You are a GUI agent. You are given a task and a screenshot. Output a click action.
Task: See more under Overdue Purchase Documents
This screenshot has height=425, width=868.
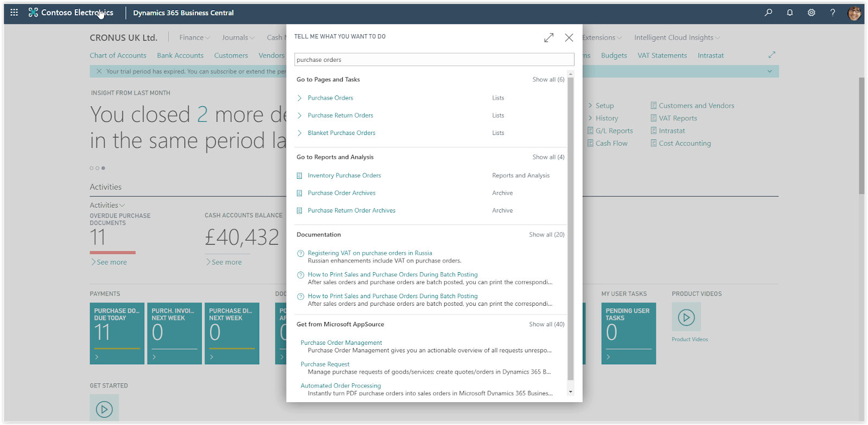(109, 262)
